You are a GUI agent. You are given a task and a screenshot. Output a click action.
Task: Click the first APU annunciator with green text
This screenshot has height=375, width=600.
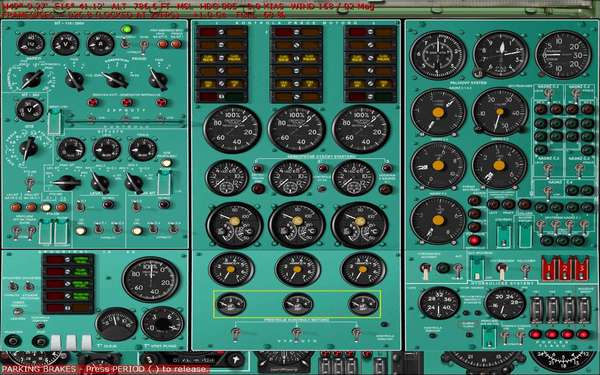[68, 260]
